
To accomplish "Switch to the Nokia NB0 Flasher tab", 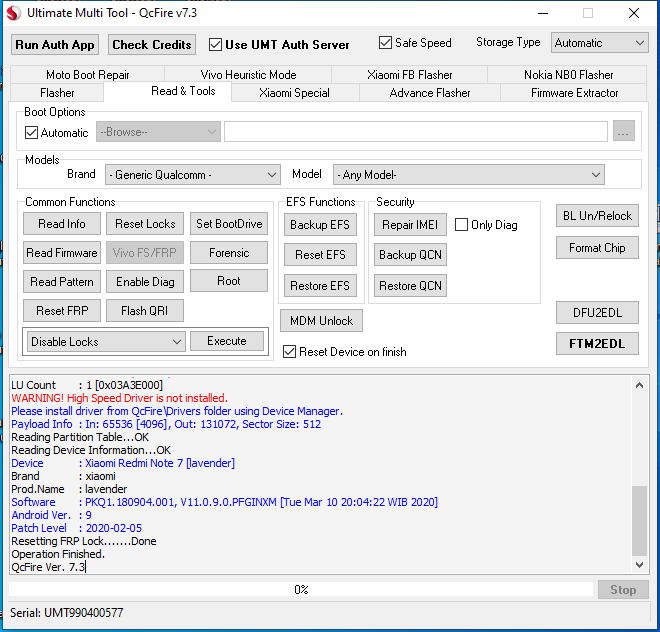I will [x=568, y=75].
